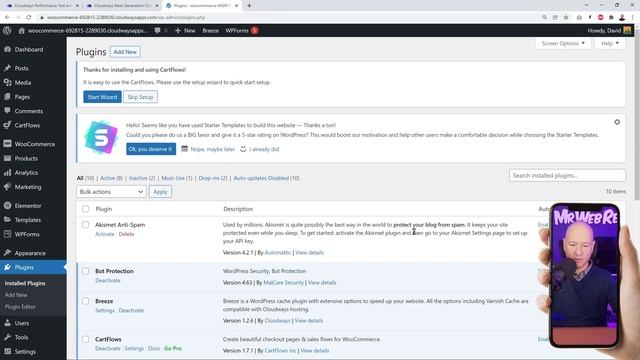Image resolution: width=640 pixels, height=360 pixels.
Task: Filter plugins by Active
Action: [111, 178]
